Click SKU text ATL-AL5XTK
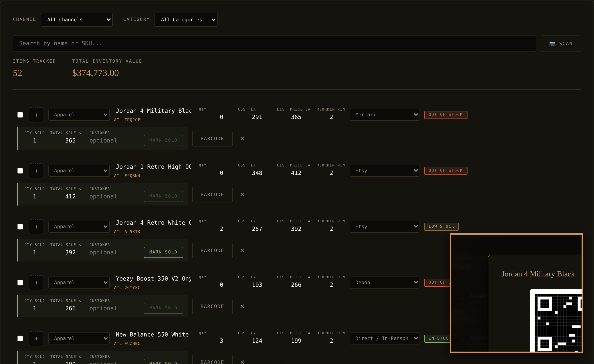This screenshot has height=364, width=594. 127,232
